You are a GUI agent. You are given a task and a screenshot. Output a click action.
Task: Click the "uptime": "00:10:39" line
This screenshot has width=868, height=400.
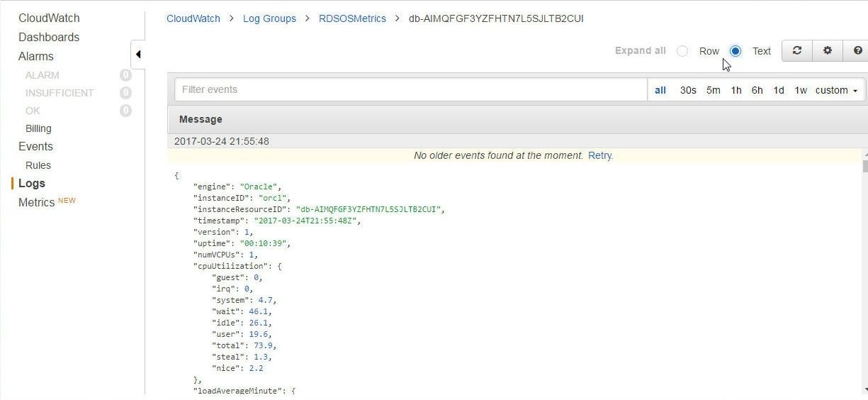point(242,243)
